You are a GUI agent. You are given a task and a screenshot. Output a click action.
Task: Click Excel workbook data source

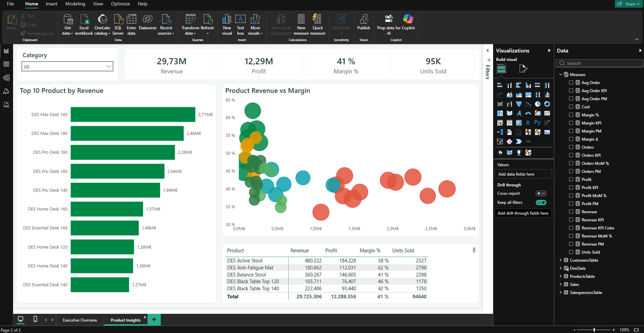coord(84,25)
